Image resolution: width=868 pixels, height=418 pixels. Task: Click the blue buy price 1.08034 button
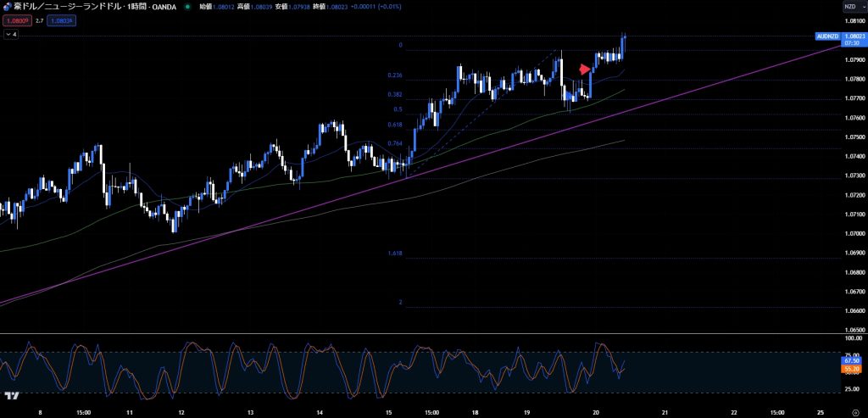[x=64, y=20]
